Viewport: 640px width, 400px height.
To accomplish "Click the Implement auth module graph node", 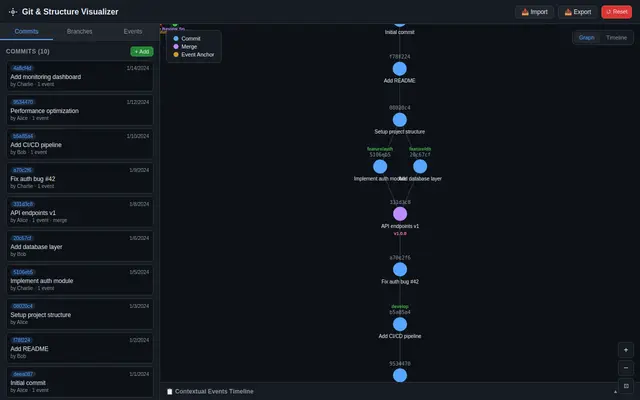I will pyautogui.click(x=380, y=167).
